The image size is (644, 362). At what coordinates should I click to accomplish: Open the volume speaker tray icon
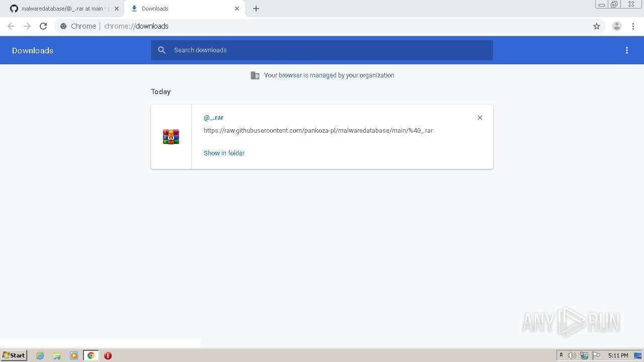click(x=572, y=355)
